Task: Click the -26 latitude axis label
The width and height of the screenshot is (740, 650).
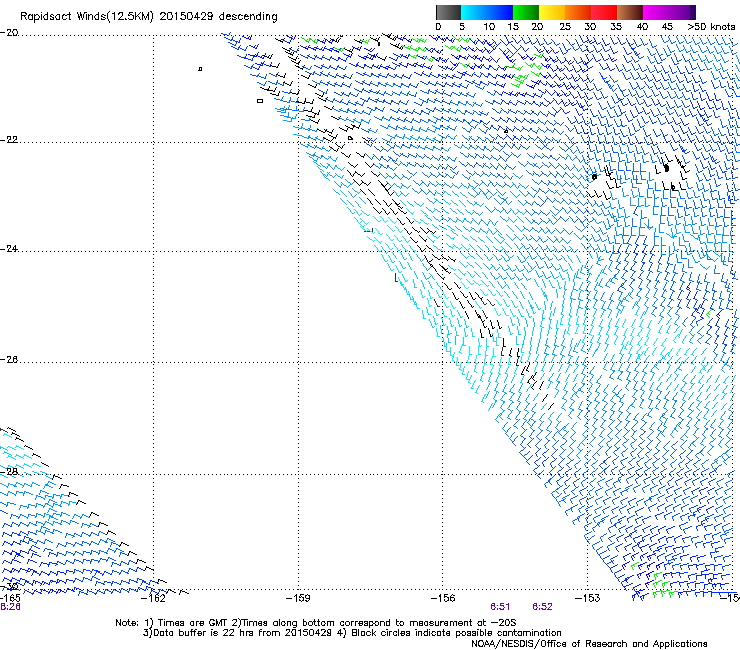Action: click(9, 360)
